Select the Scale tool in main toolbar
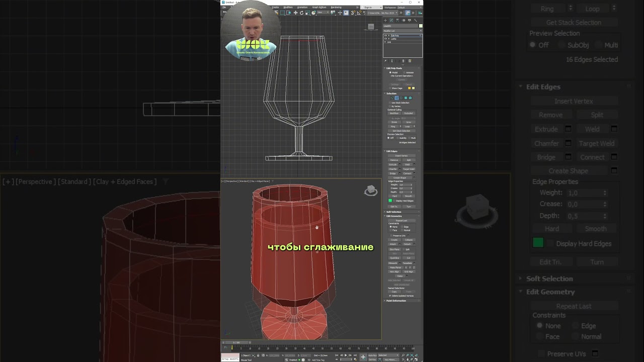The image size is (644, 362). tap(307, 13)
